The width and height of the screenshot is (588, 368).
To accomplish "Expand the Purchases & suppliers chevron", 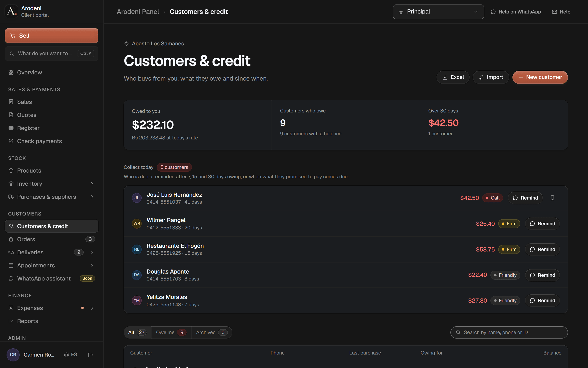I will coord(92,197).
